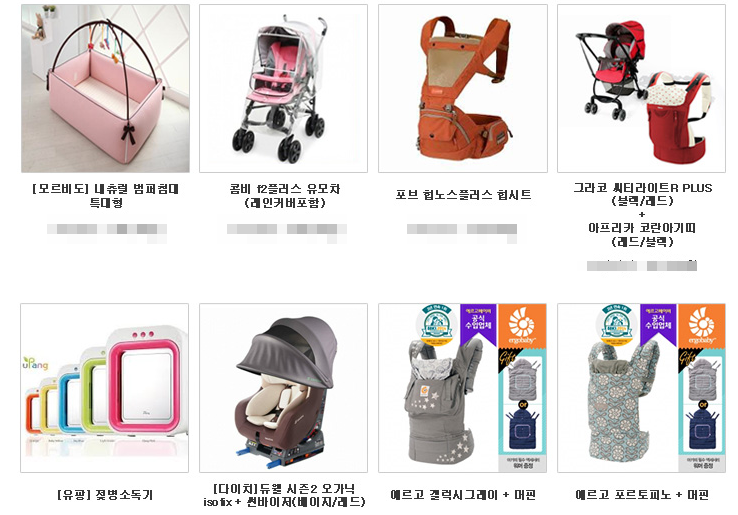Viewport: 738px width, 515px height.
Task: Open the orange hip seat carrier image
Action: (x=463, y=89)
